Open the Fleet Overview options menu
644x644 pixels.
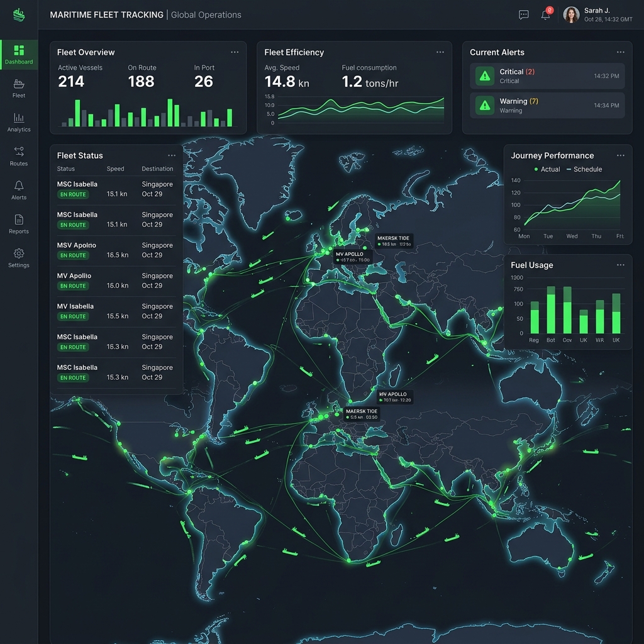(235, 52)
